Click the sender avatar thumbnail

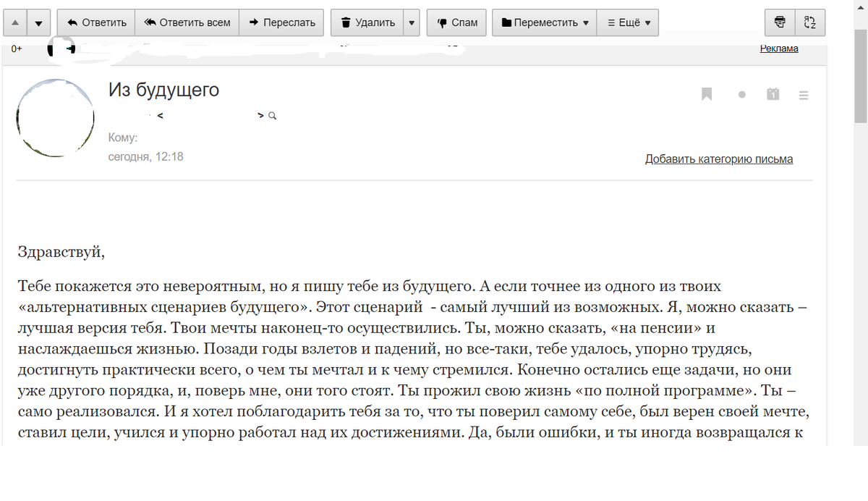click(x=55, y=118)
